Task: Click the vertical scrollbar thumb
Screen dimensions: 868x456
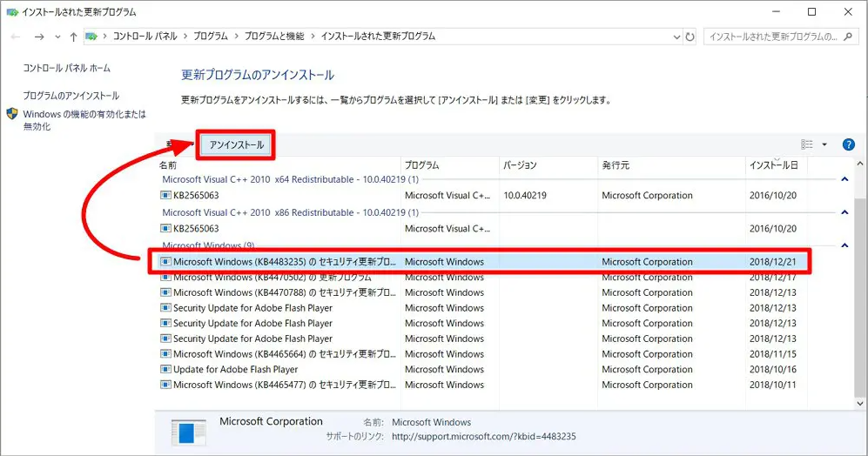Action: tap(859, 298)
